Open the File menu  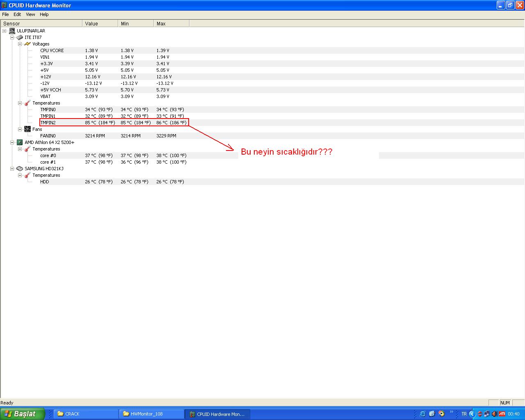click(x=5, y=14)
